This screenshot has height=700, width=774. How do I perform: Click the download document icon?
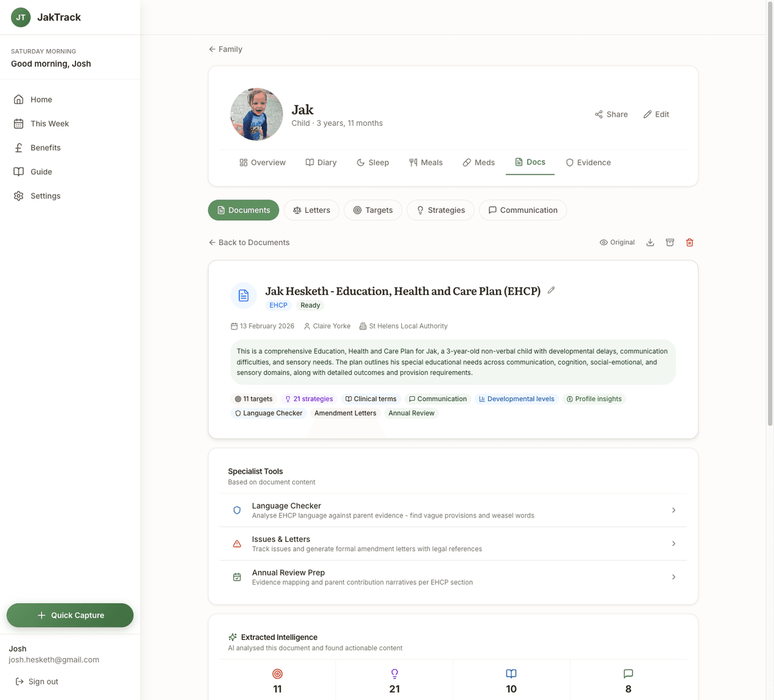tap(650, 243)
